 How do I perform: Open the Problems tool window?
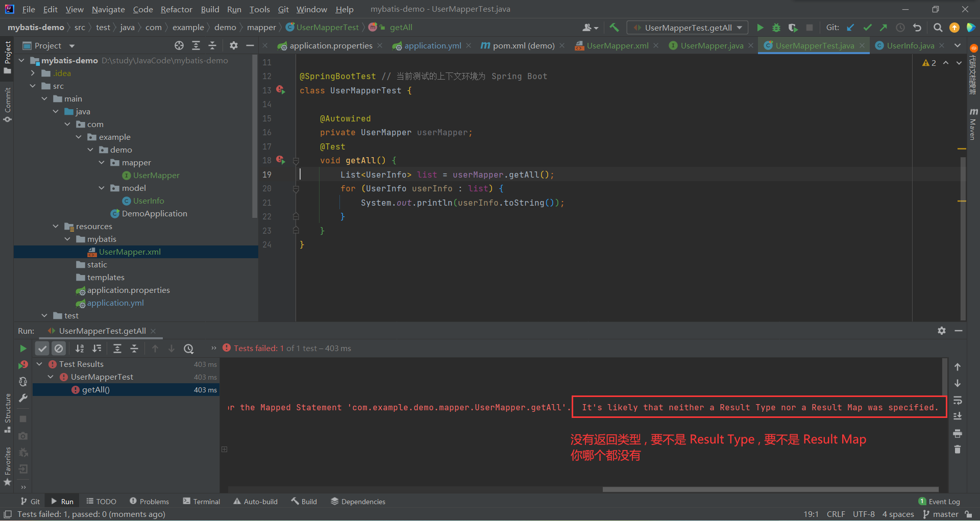click(x=149, y=502)
